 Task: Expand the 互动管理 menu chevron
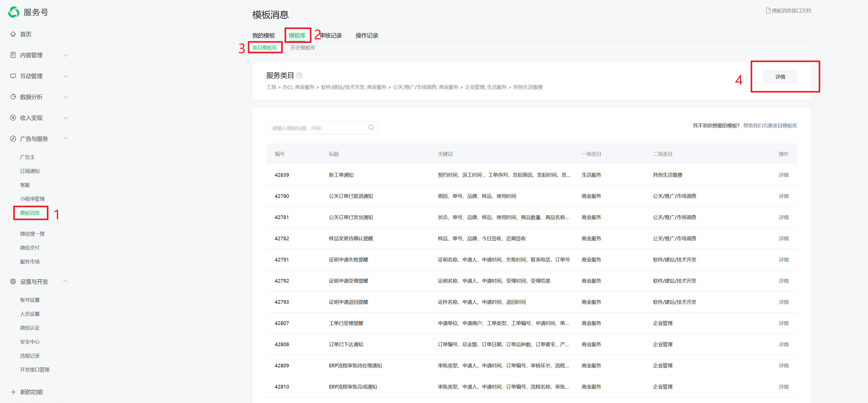[65, 76]
